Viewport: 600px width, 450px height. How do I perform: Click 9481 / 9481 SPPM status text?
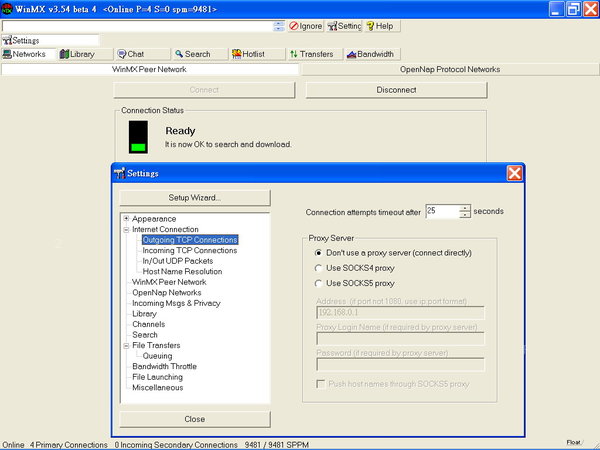277,445
